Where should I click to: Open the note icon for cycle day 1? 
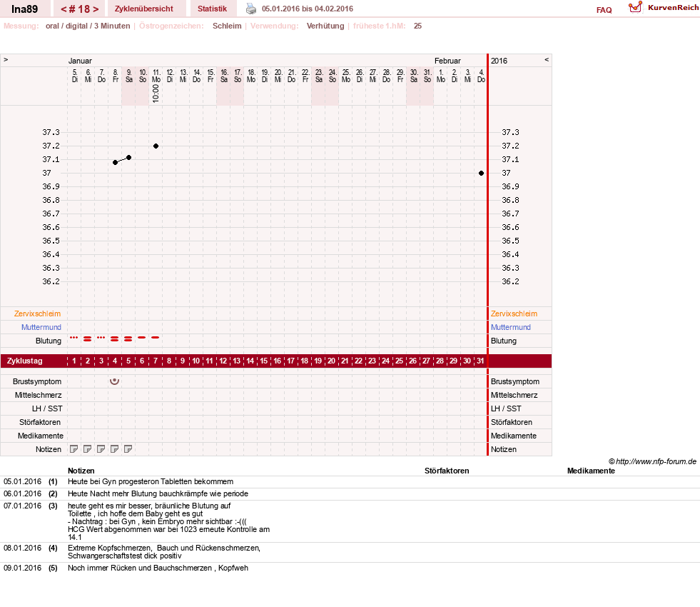click(x=74, y=449)
